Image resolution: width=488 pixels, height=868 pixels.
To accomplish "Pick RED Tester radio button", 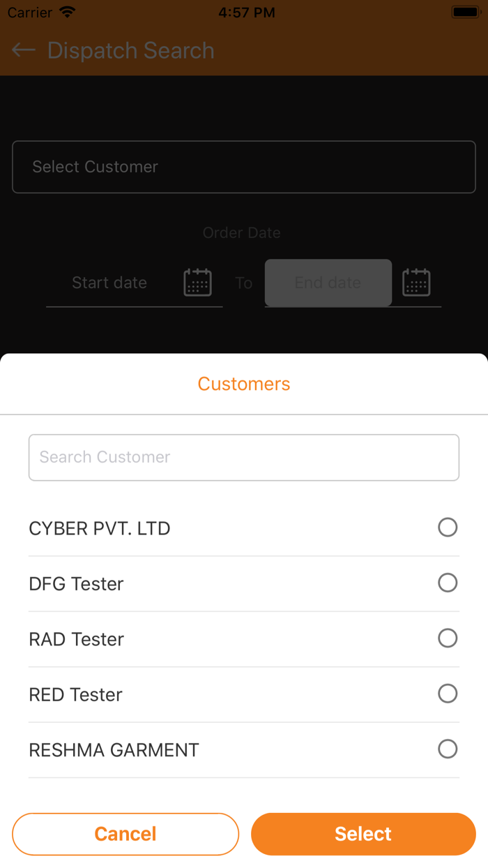I will (448, 694).
